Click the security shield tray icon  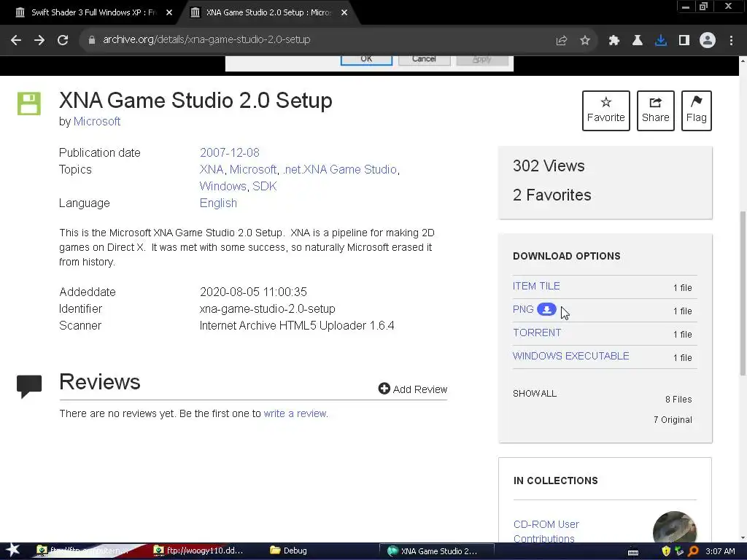pyautogui.click(x=666, y=551)
